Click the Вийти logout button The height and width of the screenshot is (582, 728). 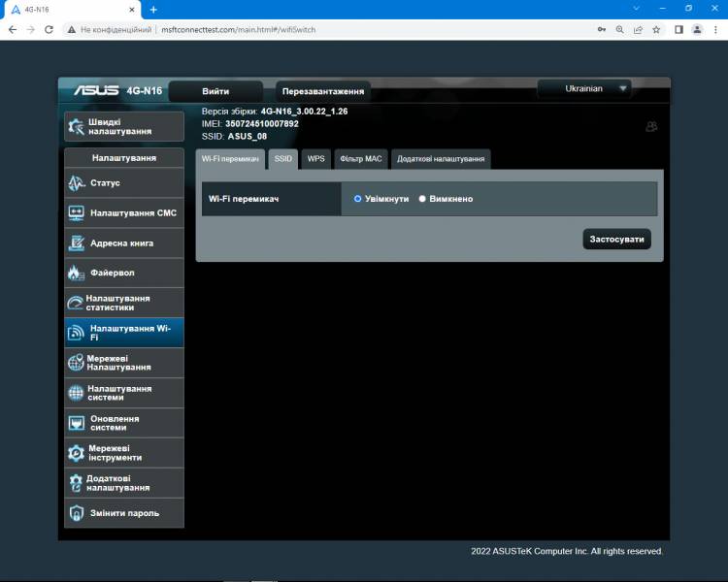pos(215,91)
